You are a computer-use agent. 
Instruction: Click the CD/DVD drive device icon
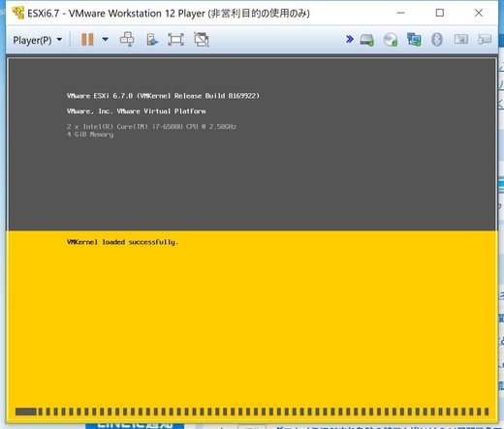pyautogui.click(x=391, y=40)
